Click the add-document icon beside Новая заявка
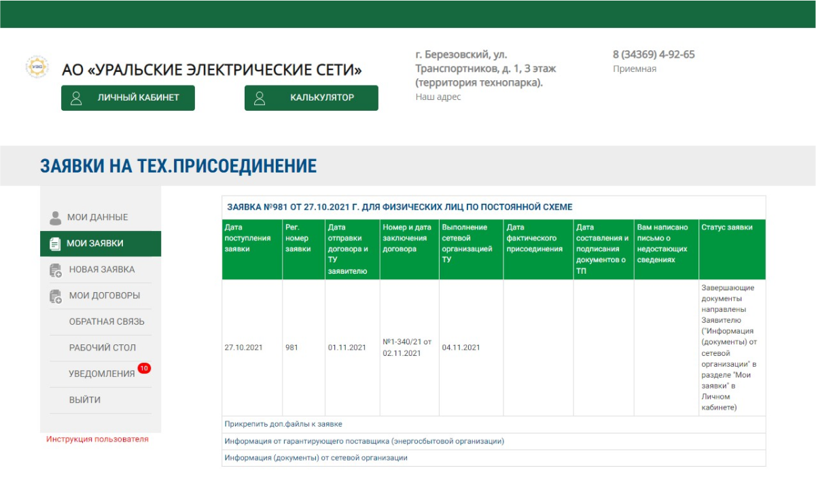Viewport: 816px width, 504px height. click(x=56, y=270)
